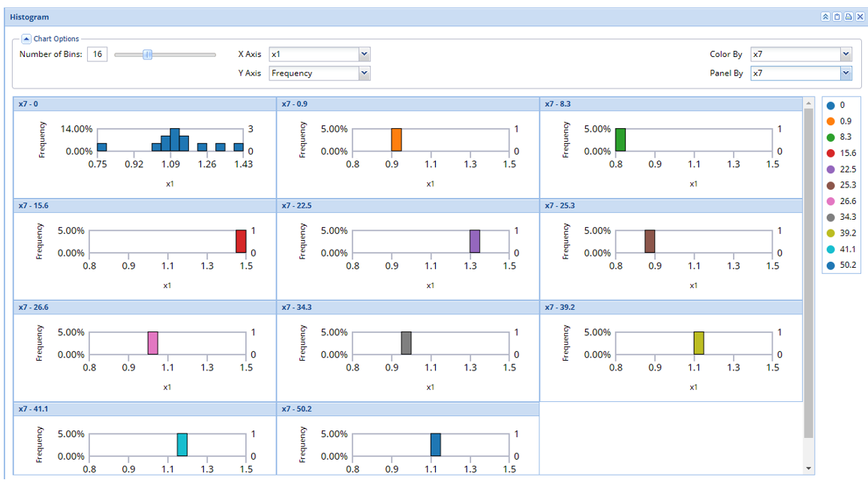Expand the Panel By dropdown

(x=846, y=73)
